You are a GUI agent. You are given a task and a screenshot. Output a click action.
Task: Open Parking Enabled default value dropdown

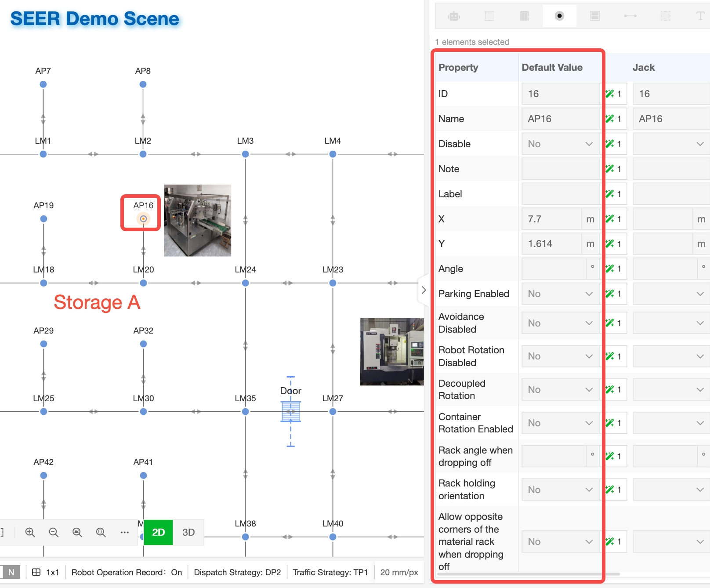(561, 294)
